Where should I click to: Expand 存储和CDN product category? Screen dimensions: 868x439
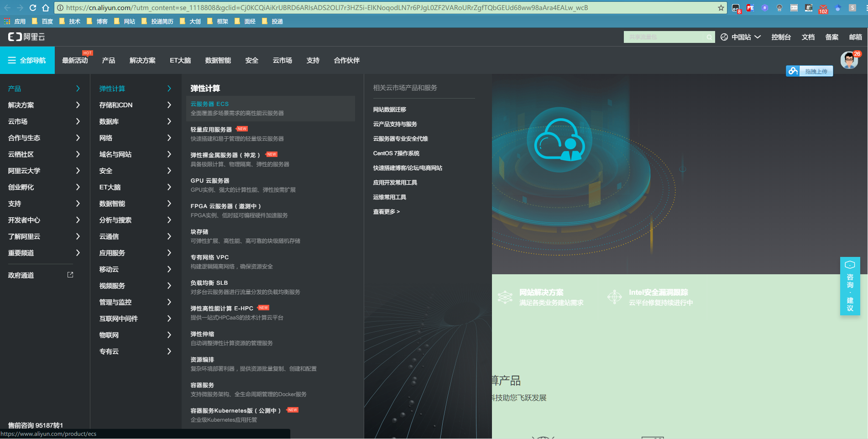coord(136,105)
